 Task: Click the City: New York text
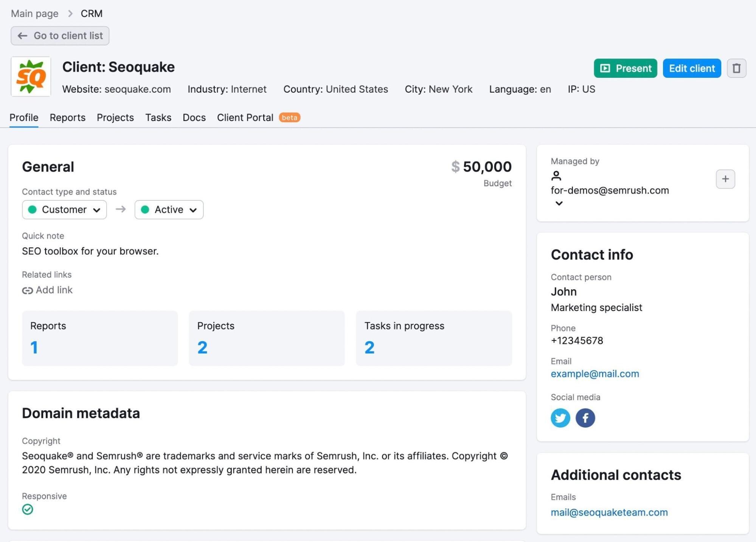pos(439,89)
